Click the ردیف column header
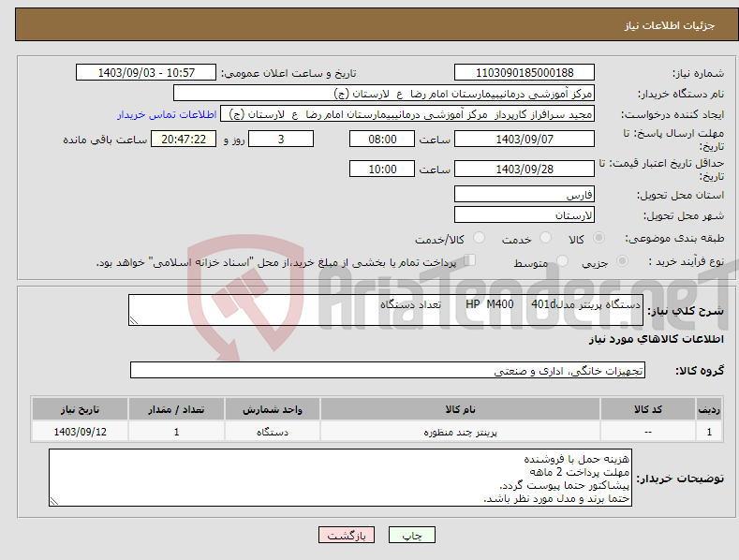This screenshot has height=560, width=739. coord(709,409)
